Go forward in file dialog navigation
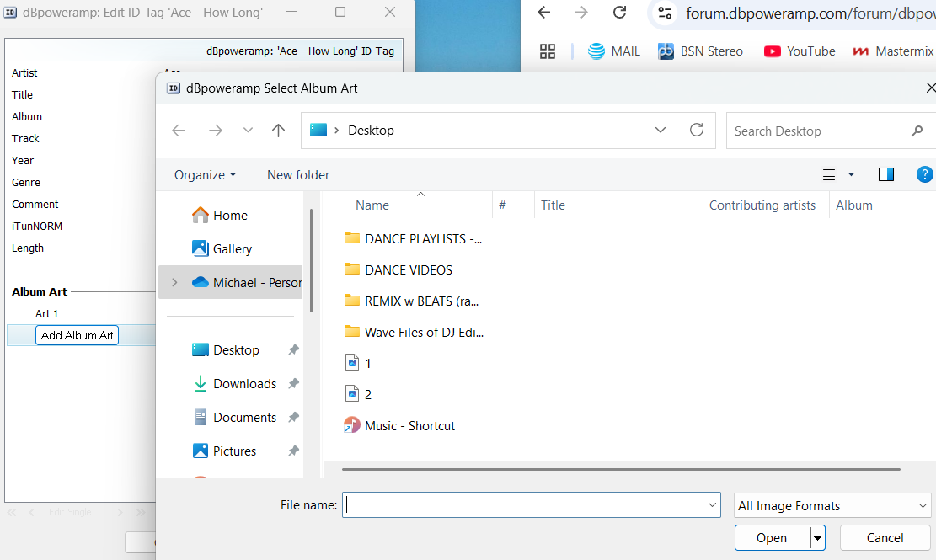 tap(216, 131)
